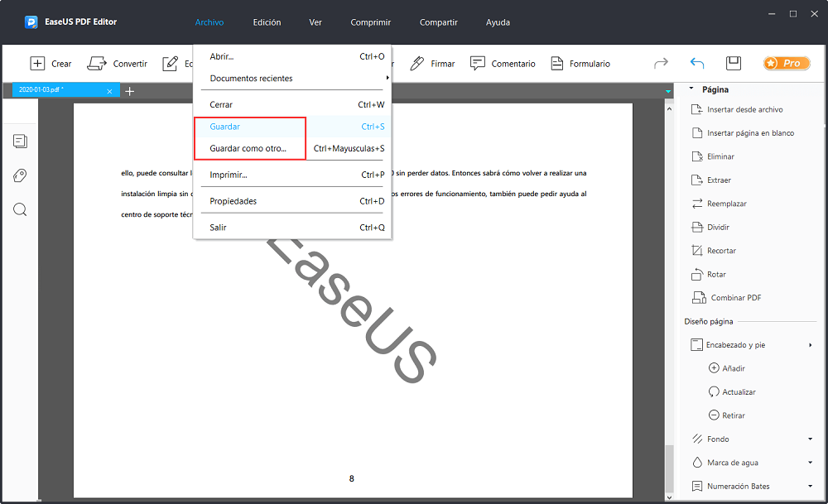
Task: Click Eliminar in Página panel
Action: point(713,156)
